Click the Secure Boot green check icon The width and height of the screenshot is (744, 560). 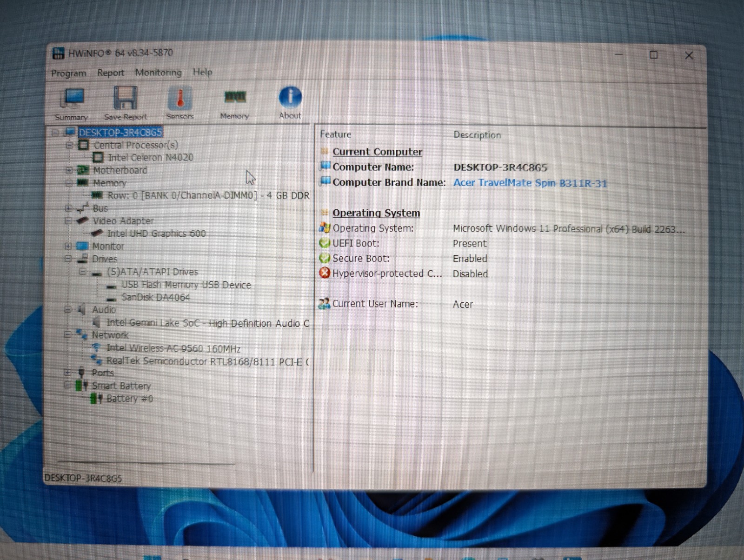click(325, 258)
